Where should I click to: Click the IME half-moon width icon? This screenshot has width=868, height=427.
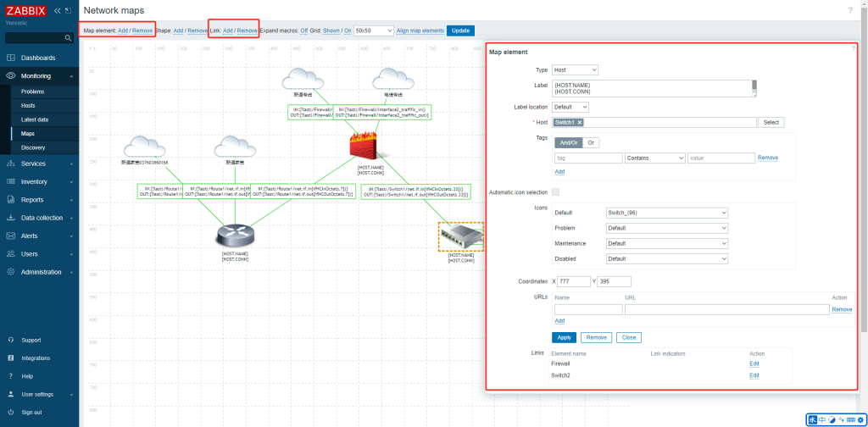(832, 420)
